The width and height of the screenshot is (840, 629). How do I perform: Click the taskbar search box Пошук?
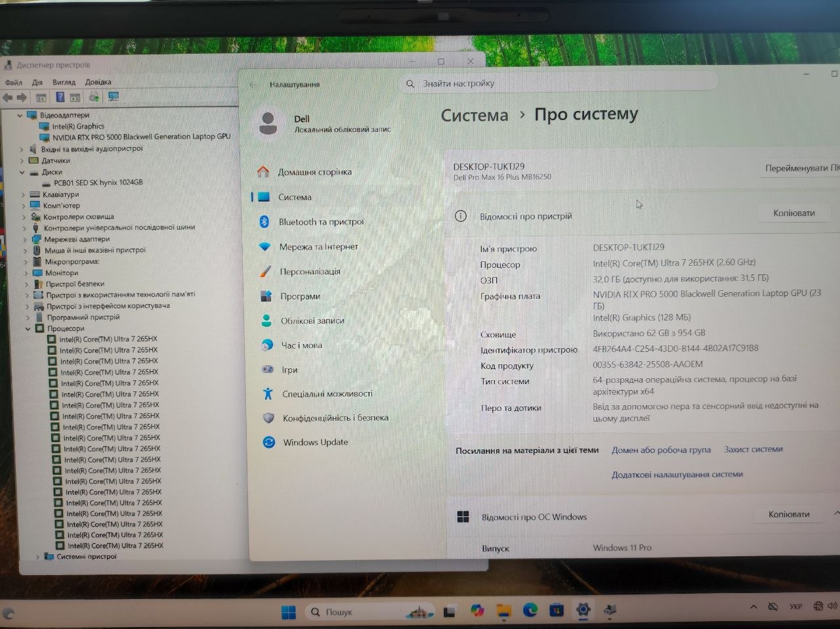pyautogui.click(x=369, y=612)
